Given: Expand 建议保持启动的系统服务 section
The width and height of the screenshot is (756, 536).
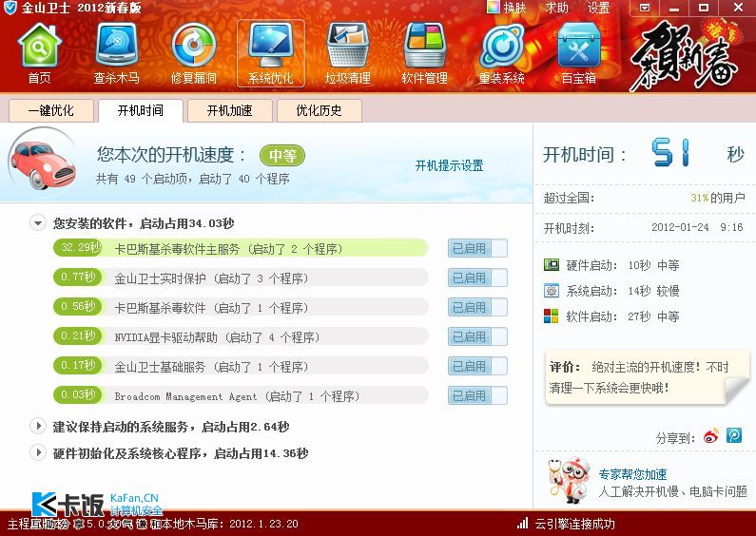Looking at the screenshot, I should (x=38, y=426).
